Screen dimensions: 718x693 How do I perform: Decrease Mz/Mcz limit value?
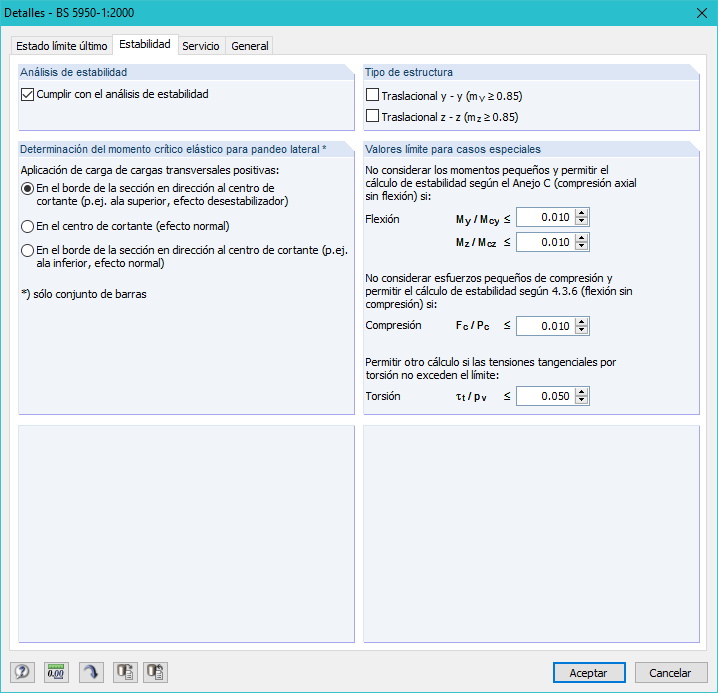click(582, 246)
